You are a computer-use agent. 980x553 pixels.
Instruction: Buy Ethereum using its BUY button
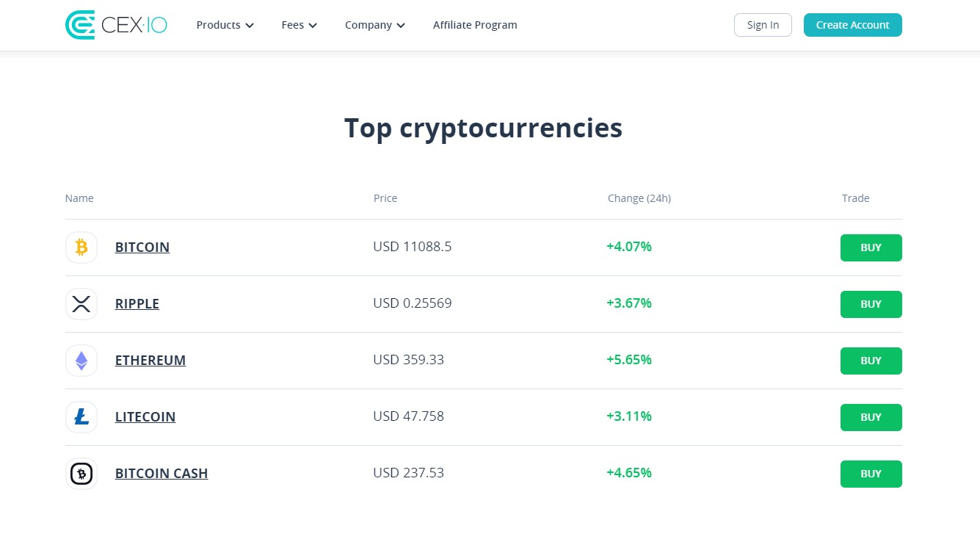click(x=871, y=361)
